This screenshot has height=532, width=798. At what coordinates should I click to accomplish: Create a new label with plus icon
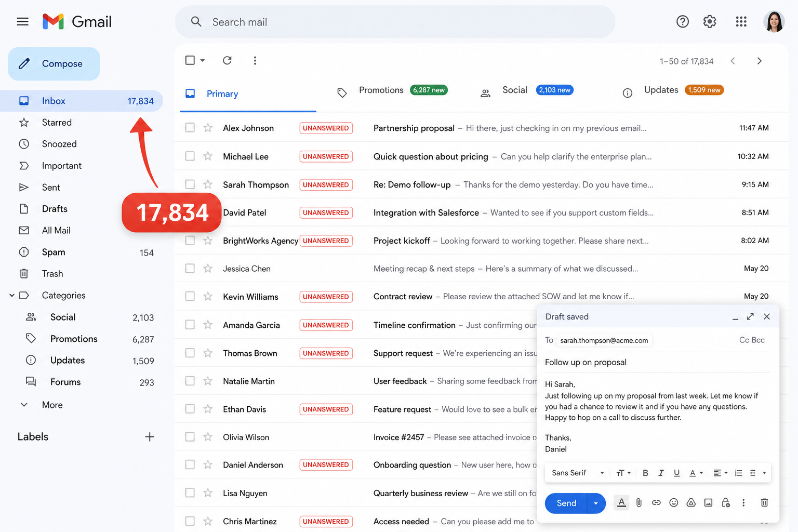click(150, 437)
